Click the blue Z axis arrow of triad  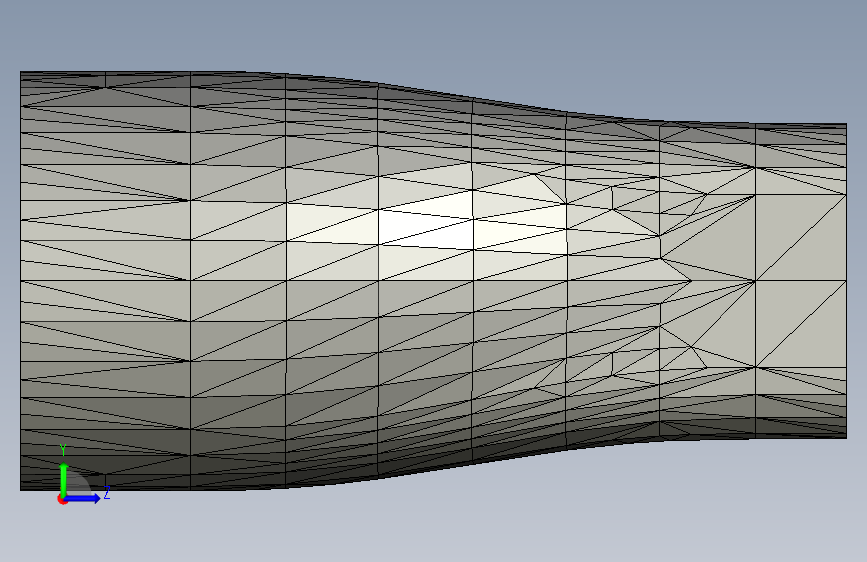(x=83, y=498)
